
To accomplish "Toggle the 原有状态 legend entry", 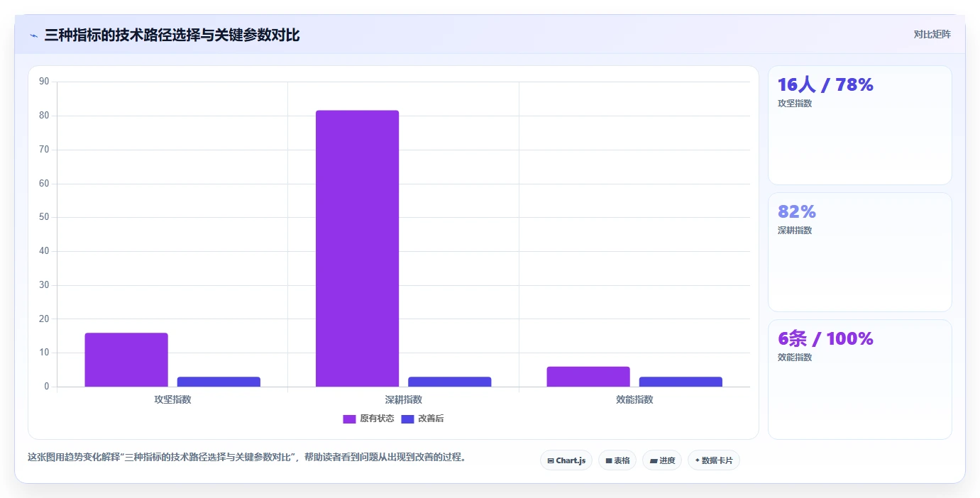I will [x=368, y=419].
